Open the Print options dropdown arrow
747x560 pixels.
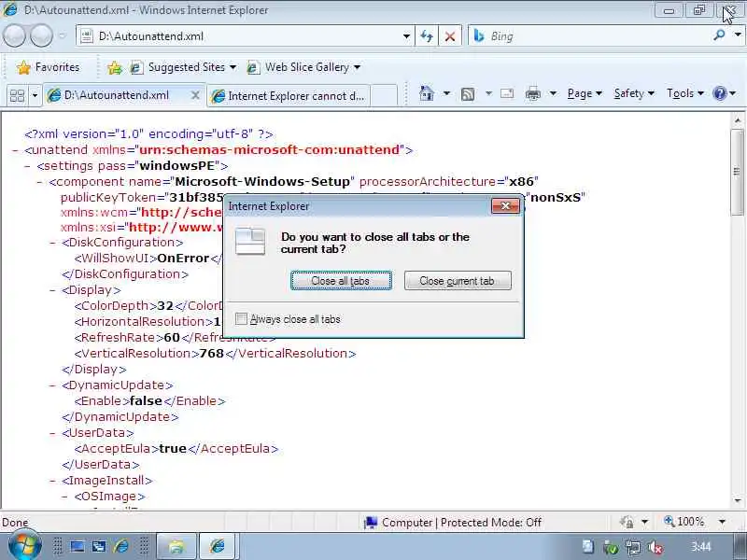point(553,93)
